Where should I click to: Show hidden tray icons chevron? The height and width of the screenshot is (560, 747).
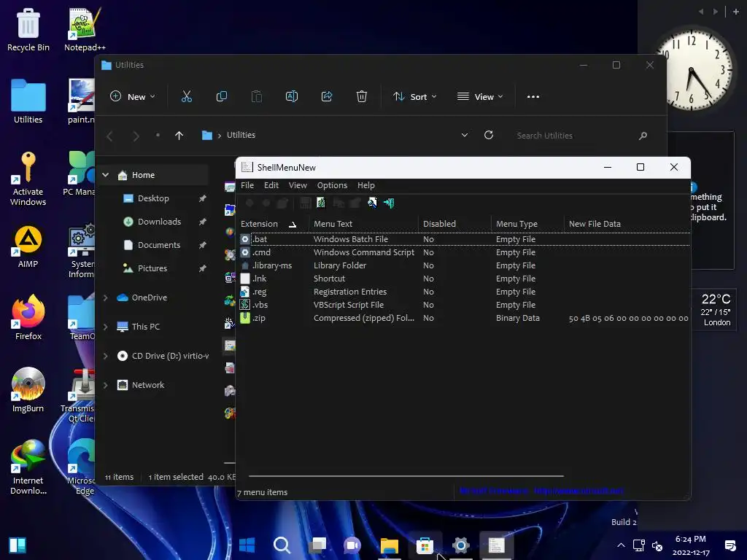pyautogui.click(x=621, y=545)
